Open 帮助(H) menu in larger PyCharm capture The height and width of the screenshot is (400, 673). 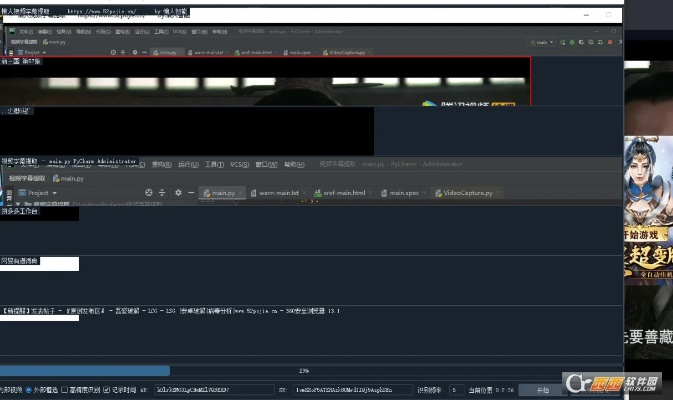[x=294, y=164]
